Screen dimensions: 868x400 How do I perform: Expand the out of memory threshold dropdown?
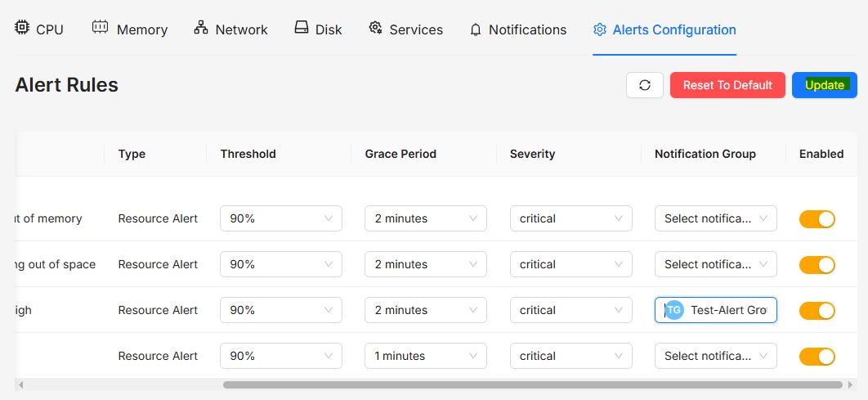281,218
